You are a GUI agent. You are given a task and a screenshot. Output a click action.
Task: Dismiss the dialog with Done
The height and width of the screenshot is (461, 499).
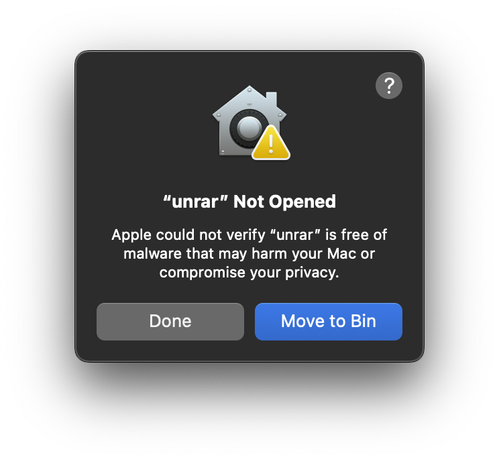click(x=170, y=321)
